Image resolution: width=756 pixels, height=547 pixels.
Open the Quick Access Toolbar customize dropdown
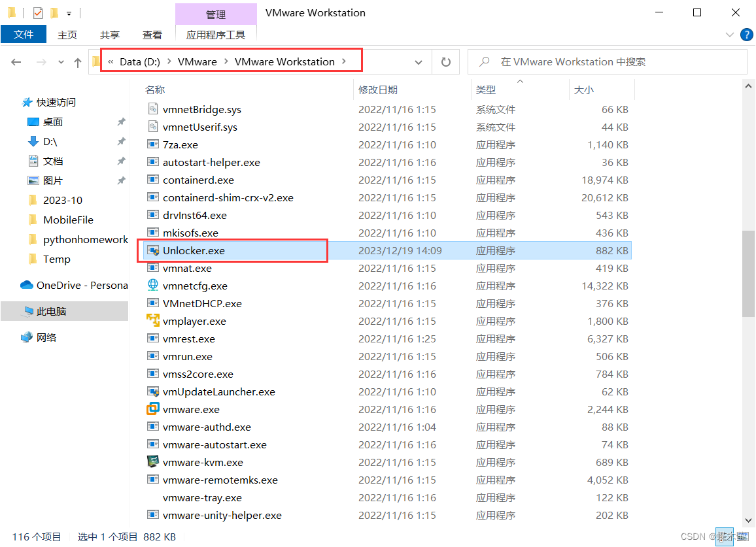[x=69, y=14]
